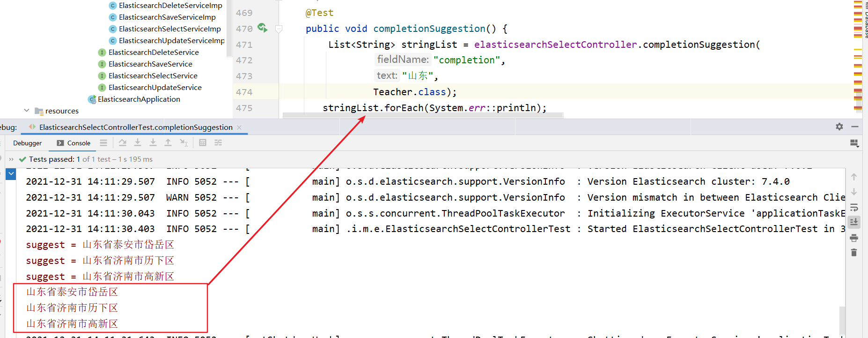Click the editor horizontal scrollbar
The image size is (868, 338).
coord(423,115)
